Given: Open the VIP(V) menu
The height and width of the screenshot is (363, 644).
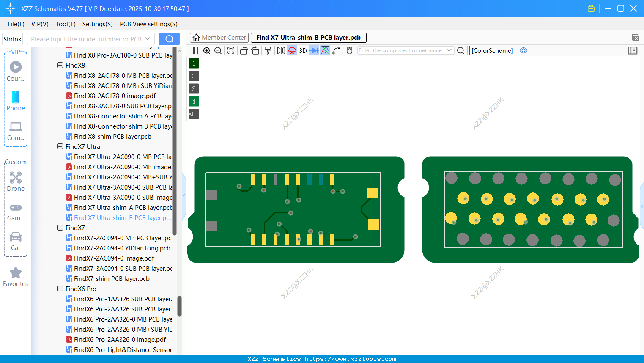Looking at the screenshot, I should pos(40,24).
